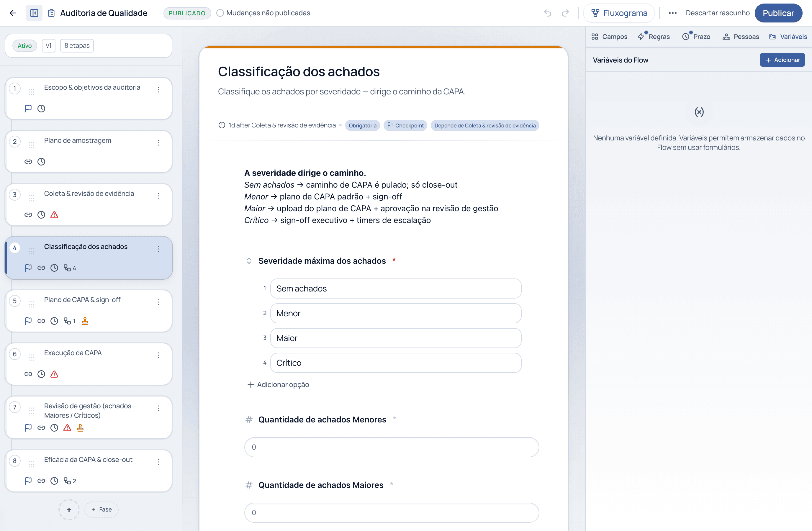Click rules icon with count 2 on Eficácia step
The width and height of the screenshot is (812, 531).
pyautogui.click(x=70, y=481)
